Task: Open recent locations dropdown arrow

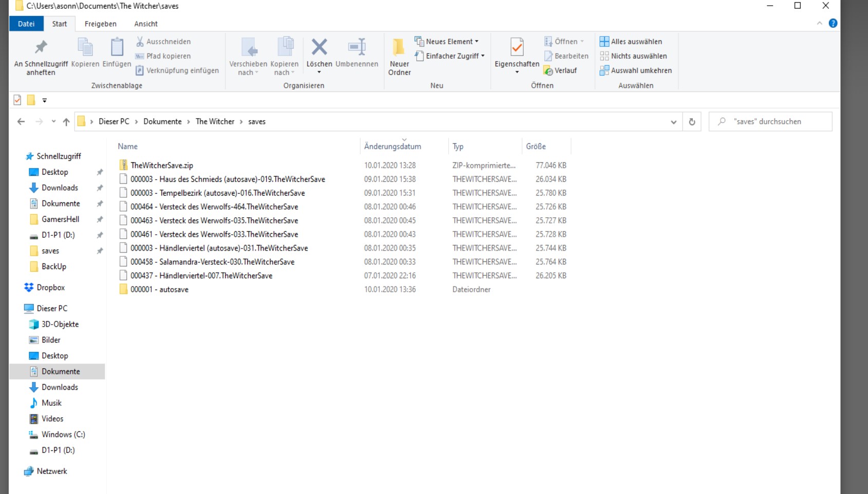Action: point(53,122)
